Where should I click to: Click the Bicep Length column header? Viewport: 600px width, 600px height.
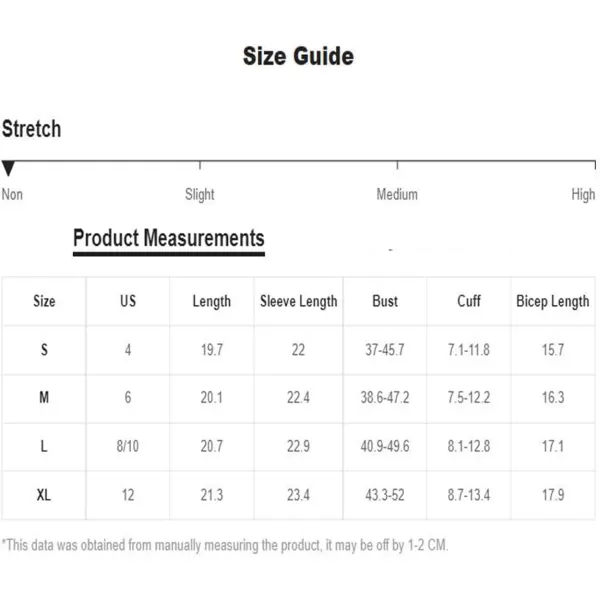click(552, 301)
